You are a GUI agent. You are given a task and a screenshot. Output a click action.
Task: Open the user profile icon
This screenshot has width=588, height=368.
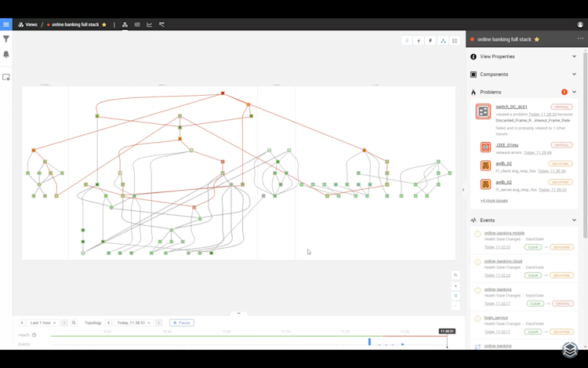pos(580,25)
